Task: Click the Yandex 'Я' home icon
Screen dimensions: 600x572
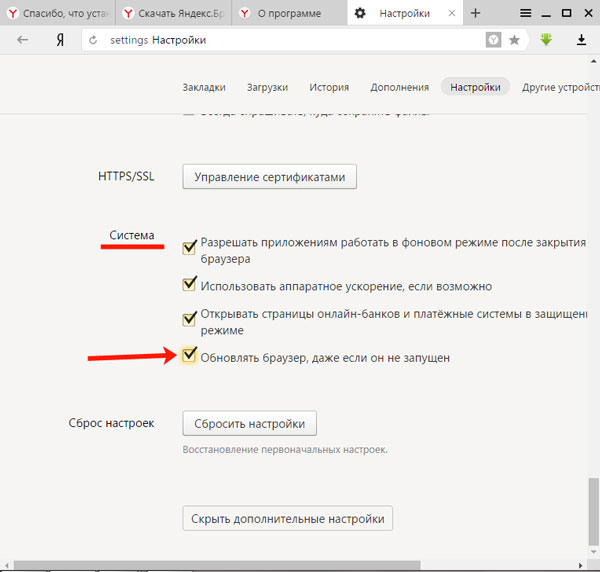Action: pos(62,40)
